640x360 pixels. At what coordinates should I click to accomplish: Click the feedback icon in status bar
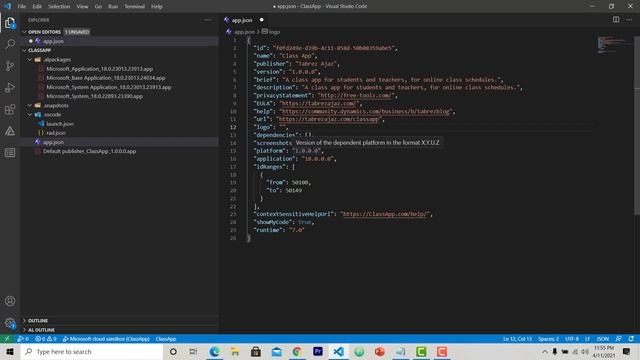pos(618,339)
